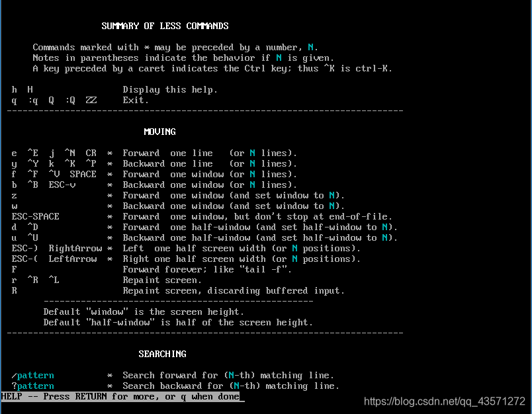Screen dimensions: 532x414
Task: Click the 'Forward one window (or N lines)' row
Action: click(154, 175)
